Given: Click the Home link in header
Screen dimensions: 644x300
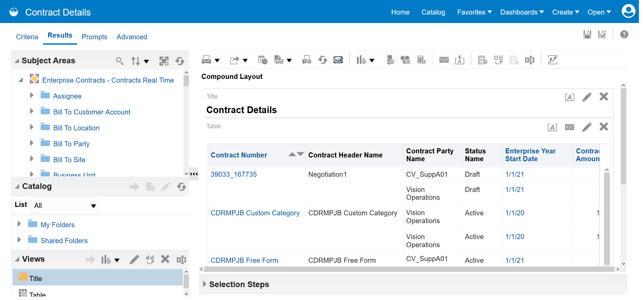Looking at the screenshot, I should [400, 12].
